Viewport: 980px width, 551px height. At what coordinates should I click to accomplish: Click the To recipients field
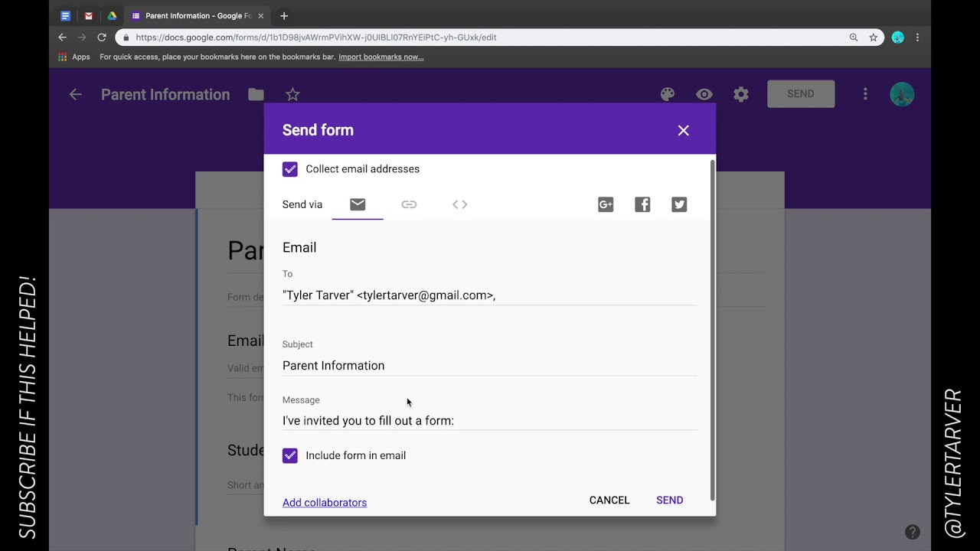tap(489, 295)
